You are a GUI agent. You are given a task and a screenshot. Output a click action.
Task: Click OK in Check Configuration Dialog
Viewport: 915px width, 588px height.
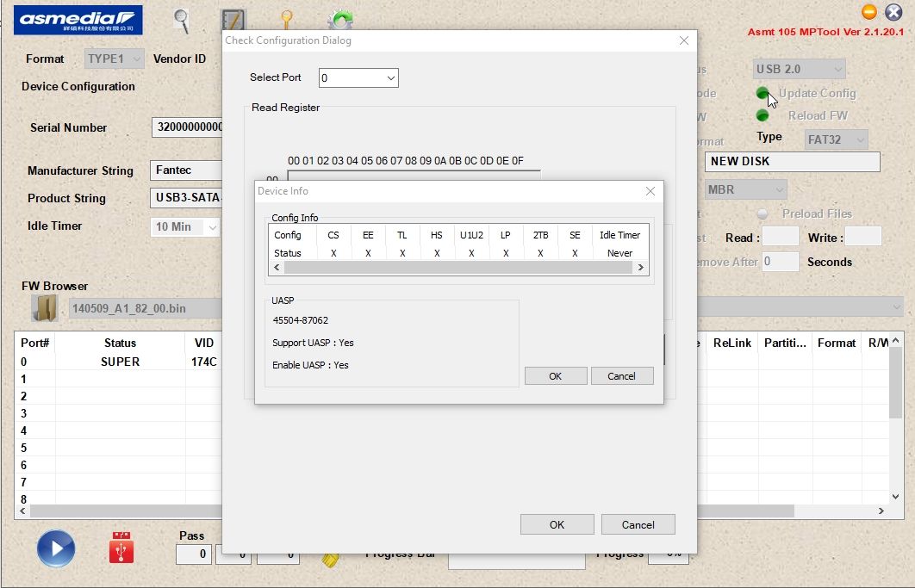tap(557, 524)
